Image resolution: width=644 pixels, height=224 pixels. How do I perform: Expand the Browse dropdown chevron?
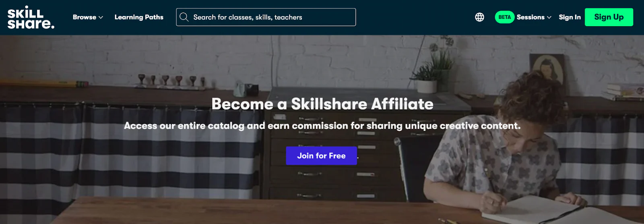point(101,17)
